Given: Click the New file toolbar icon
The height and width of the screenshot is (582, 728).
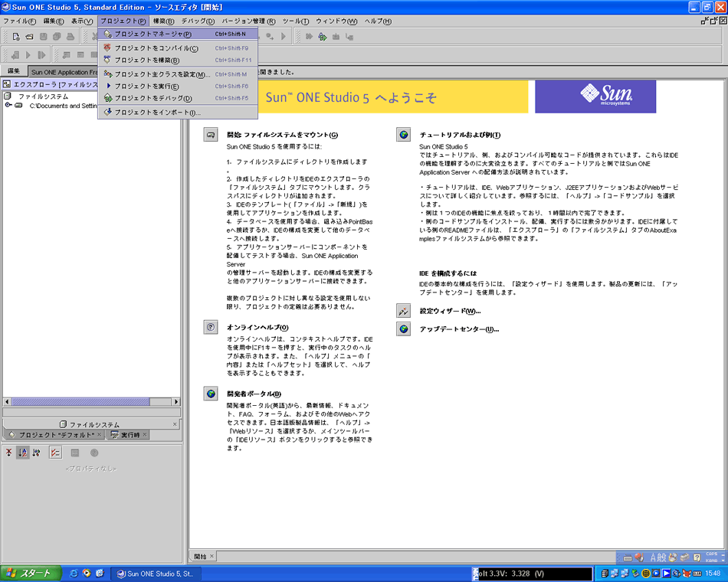Looking at the screenshot, I should (16, 37).
